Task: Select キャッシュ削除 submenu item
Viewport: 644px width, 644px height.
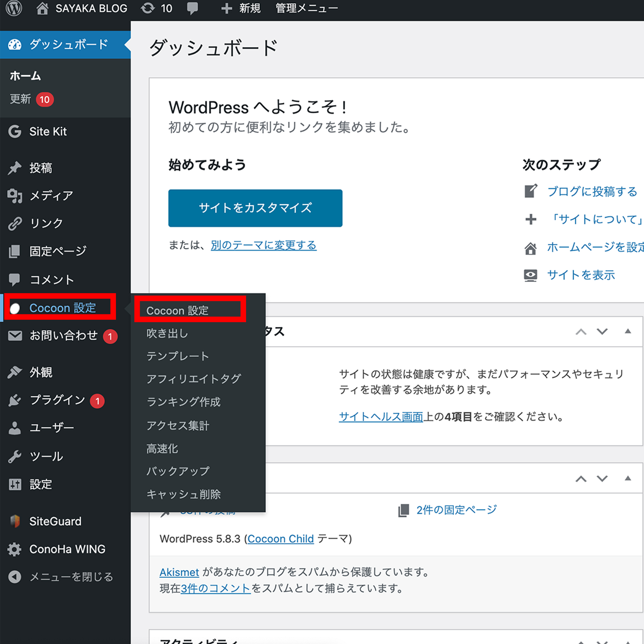Action: 184,494
